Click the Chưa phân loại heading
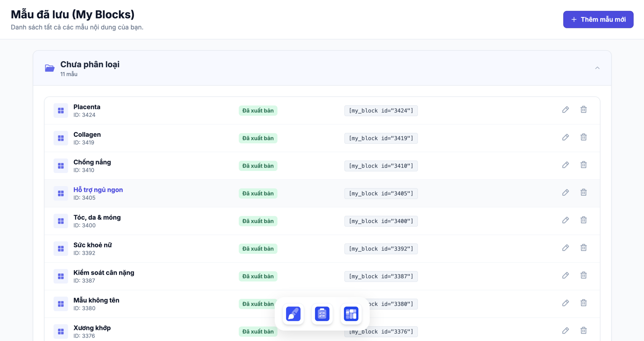This screenshot has width=644, height=341. (x=90, y=64)
